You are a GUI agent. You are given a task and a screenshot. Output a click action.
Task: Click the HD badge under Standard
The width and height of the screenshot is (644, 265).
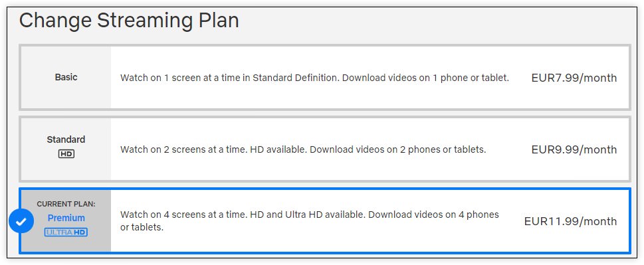(x=66, y=154)
